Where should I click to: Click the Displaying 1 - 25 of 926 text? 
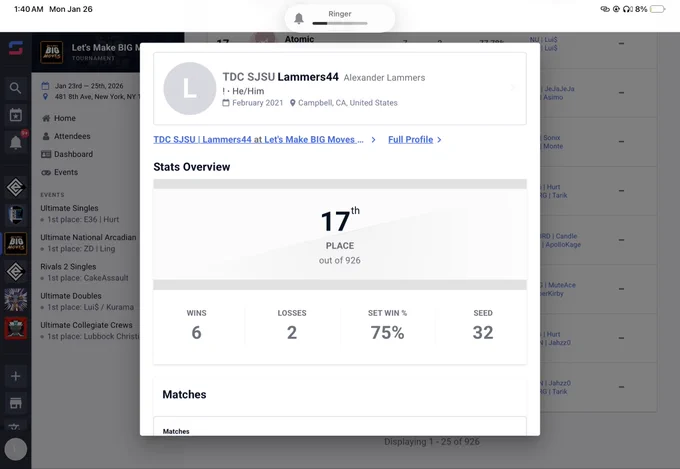(x=432, y=442)
